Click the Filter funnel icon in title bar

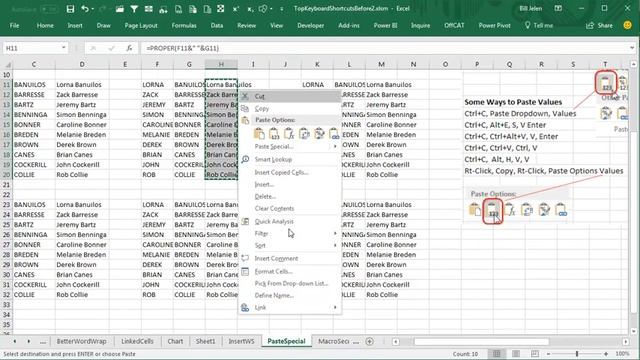(134, 9)
